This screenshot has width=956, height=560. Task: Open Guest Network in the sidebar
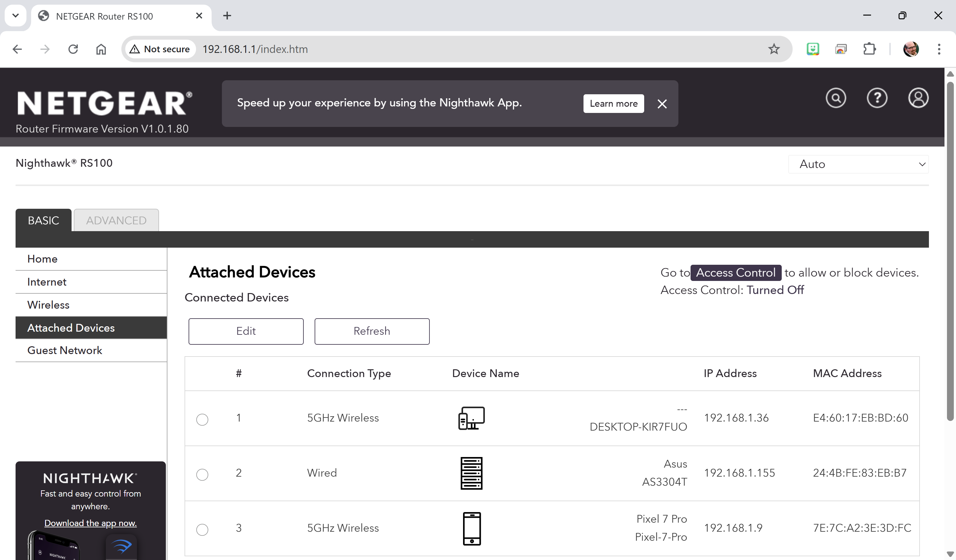91,350
